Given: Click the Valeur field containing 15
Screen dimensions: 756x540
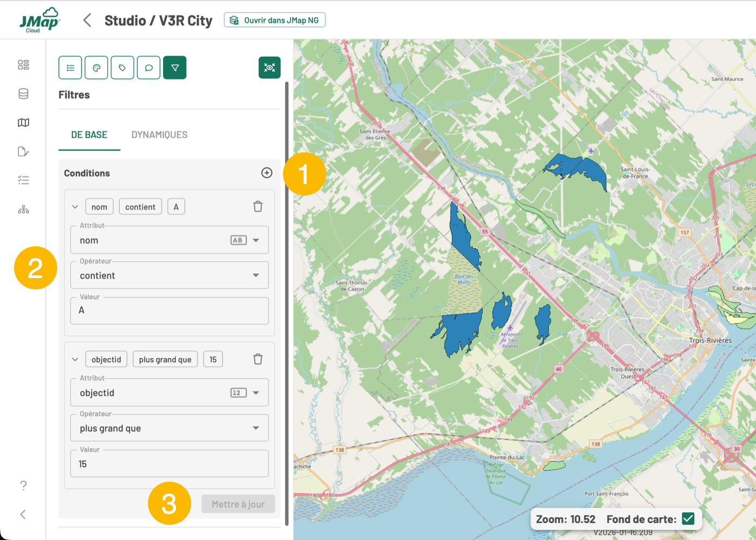Looking at the screenshot, I should 169,464.
